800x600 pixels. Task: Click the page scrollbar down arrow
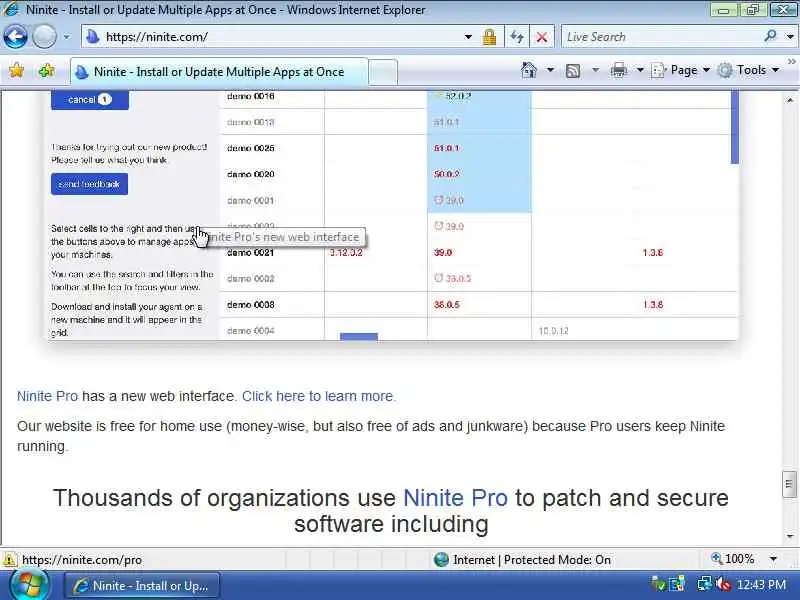[790, 536]
